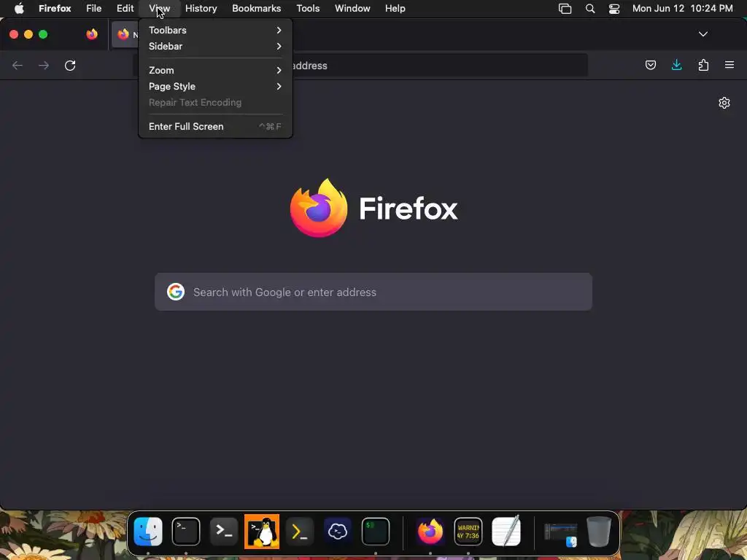The width and height of the screenshot is (747, 560).
Task: Open the Edit menu
Action: click(125, 8)
